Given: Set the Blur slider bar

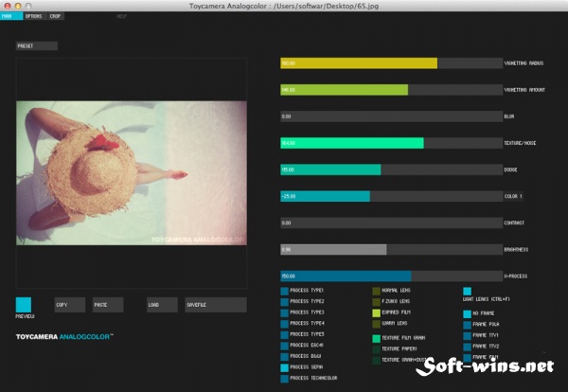Looking at the screenshot, I should (x=392, y=116).
